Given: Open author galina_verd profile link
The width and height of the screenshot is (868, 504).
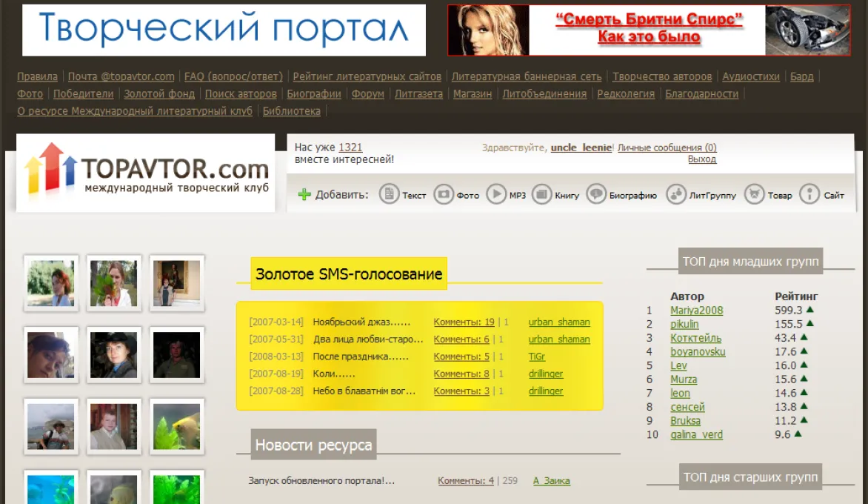Looking at the screenshot, I should pos(696,435).
